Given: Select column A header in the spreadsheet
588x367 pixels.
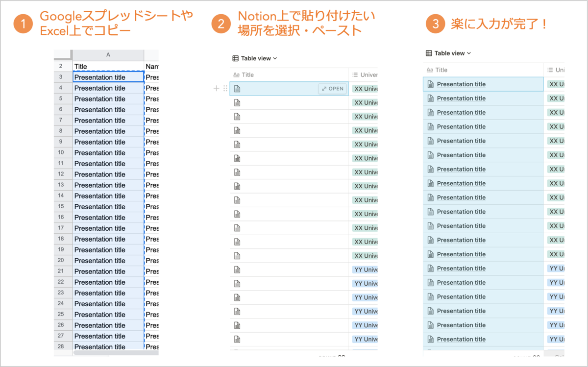Looking at the screenshot, I should click(108, 55).
